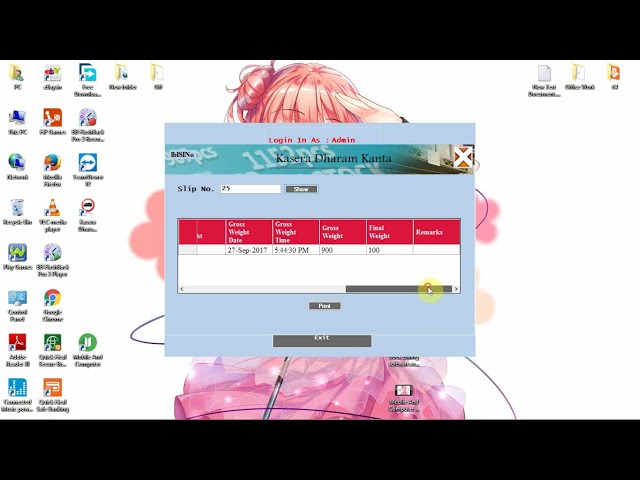This screenshot has width=640, height=480.
Task: Open the green Mobile And Computer icon
Action: click(87, 350)
